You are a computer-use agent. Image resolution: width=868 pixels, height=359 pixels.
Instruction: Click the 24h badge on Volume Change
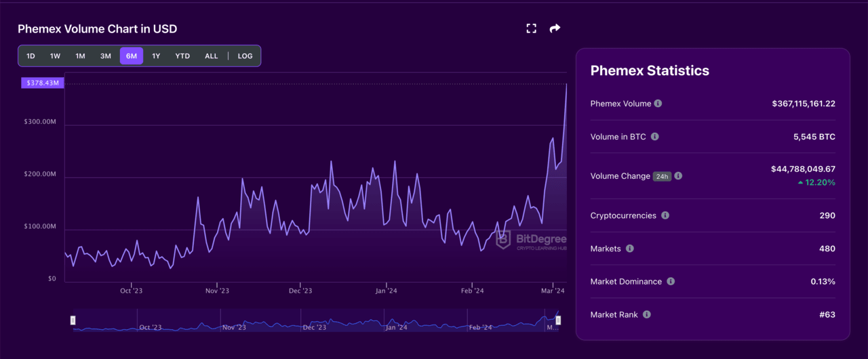tap(661, 176)
